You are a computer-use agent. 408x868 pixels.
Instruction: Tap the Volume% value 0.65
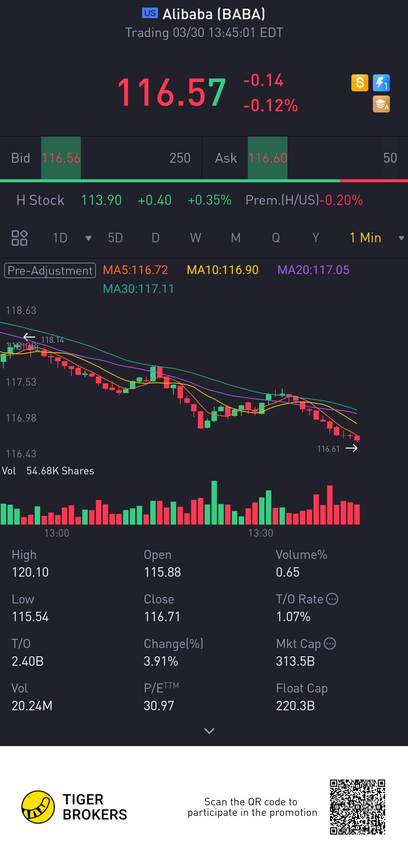(287, 572)
